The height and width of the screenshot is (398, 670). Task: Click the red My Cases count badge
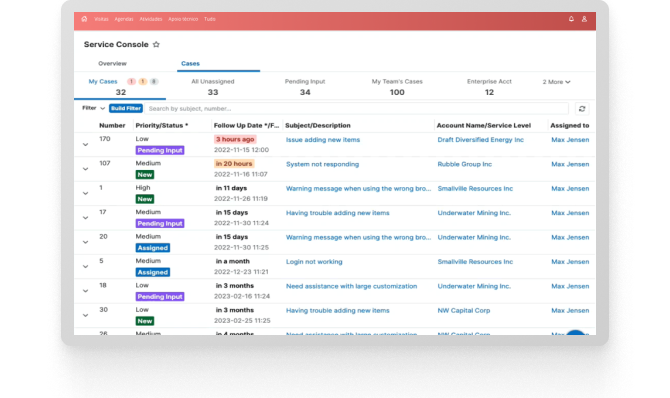[131, 81]
